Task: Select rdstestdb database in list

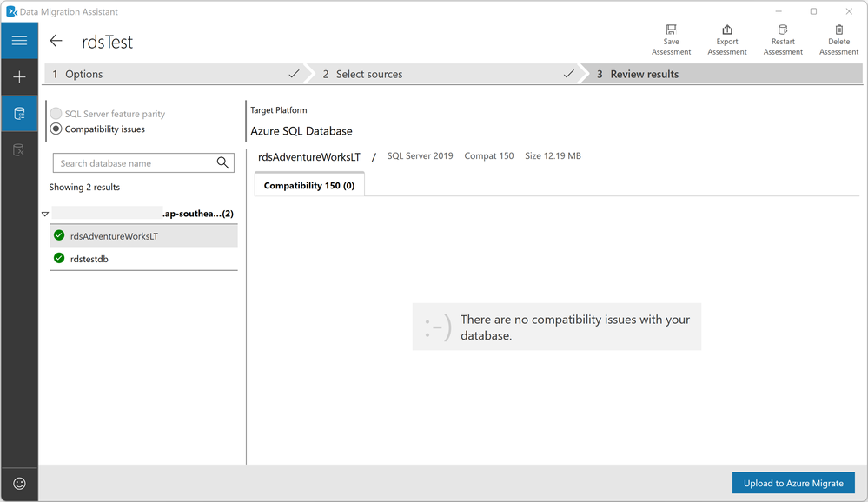Action: [x=144, y=259]
